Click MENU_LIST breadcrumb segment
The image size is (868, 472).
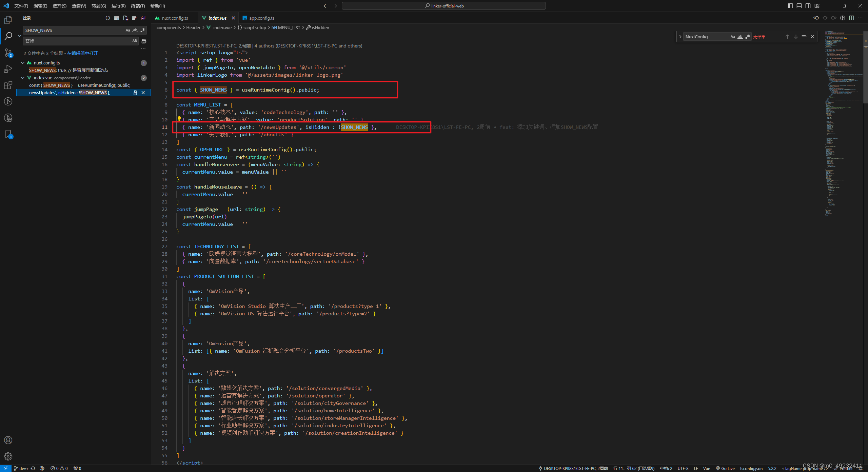tap(286, 27)
